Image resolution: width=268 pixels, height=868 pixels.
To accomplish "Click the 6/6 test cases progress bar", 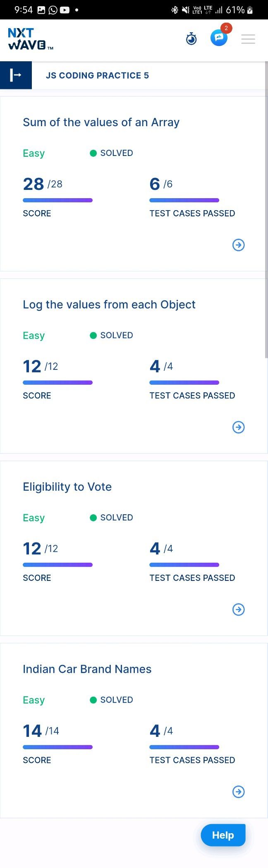I will coord(184,200).
